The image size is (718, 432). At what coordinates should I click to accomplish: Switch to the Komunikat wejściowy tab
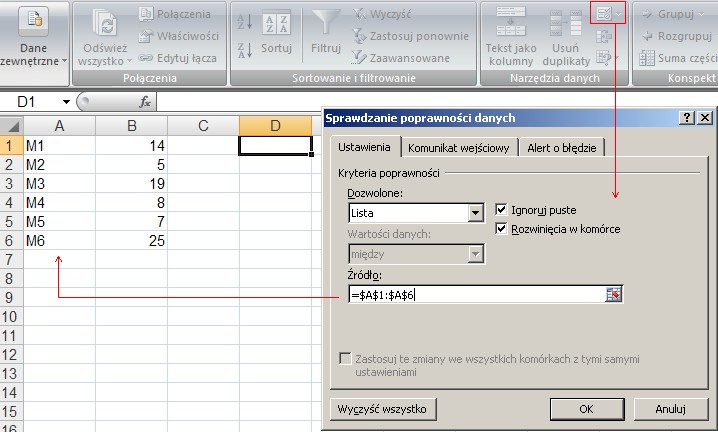[458, 147]
